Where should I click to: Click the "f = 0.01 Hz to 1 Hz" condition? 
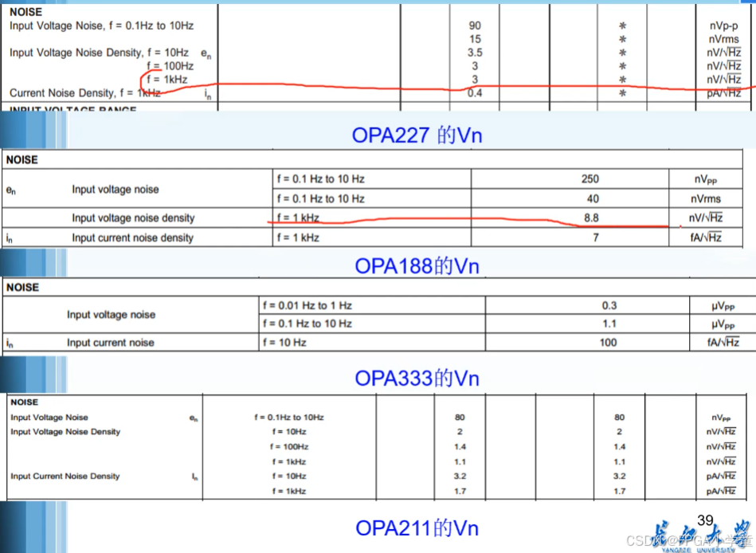307,306
